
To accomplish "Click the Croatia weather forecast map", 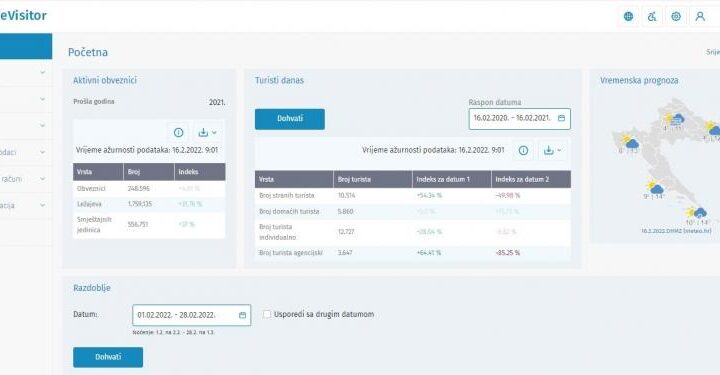I will (x=666, y=161).
